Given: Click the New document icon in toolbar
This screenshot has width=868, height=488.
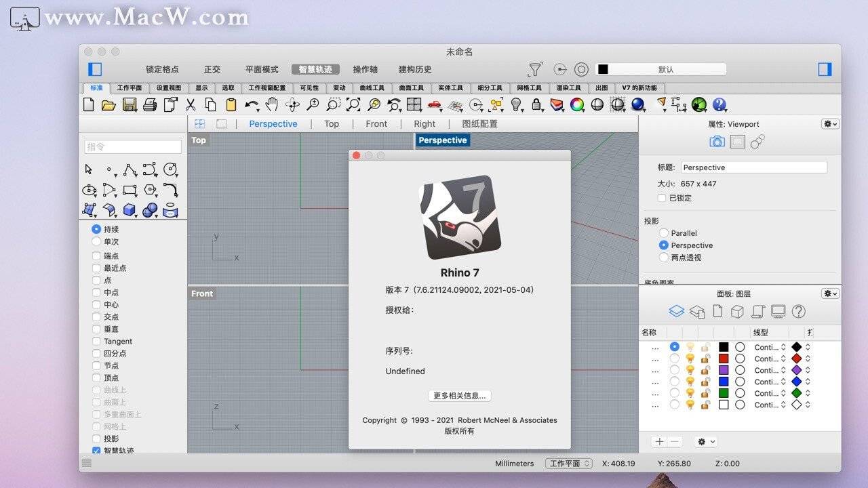Looking at the screenshot, I should [x=88, y=104].
